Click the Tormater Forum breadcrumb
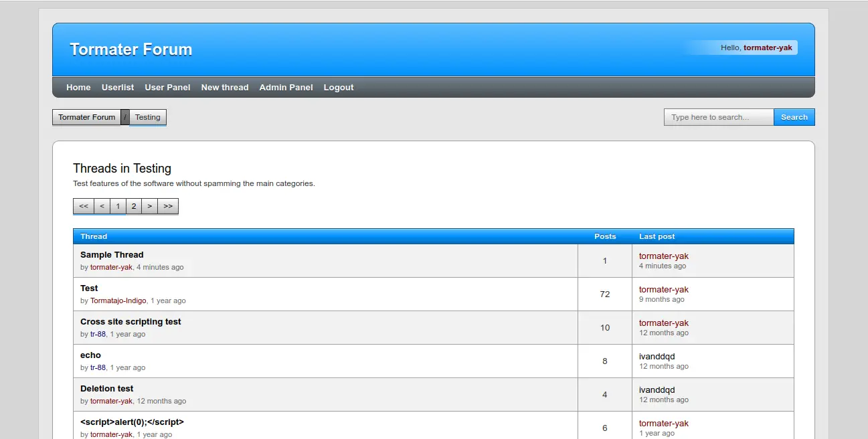Viewport: 868px width, 439px height. [x=87, y=117]
